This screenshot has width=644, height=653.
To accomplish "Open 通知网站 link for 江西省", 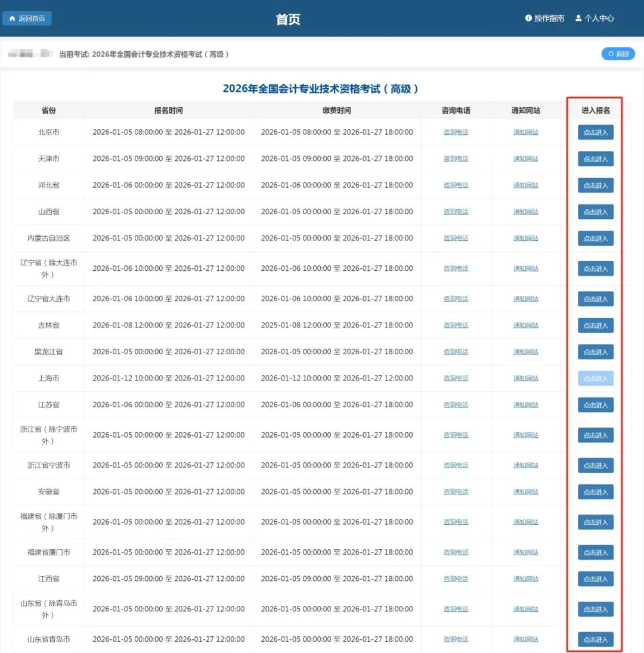I will 526,579.
